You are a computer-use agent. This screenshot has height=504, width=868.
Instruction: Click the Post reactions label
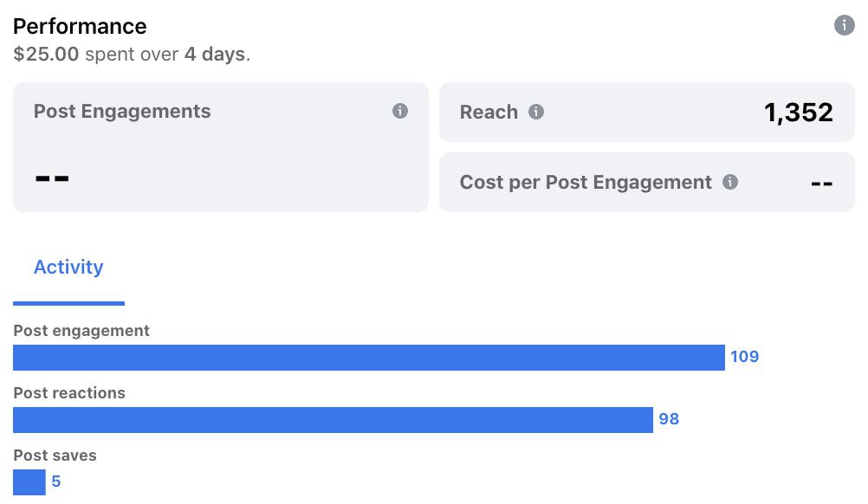click(x=69, y=393)
